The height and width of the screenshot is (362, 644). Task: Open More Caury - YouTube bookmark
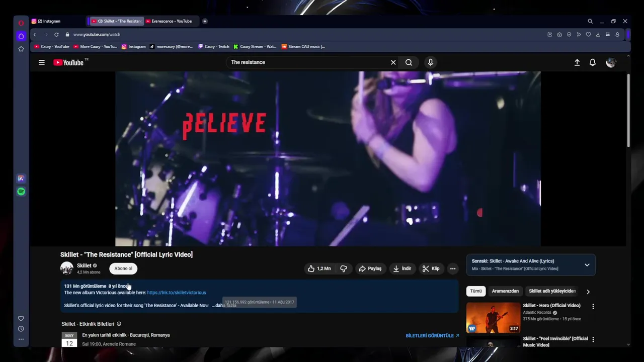click(x=95, y=47)
